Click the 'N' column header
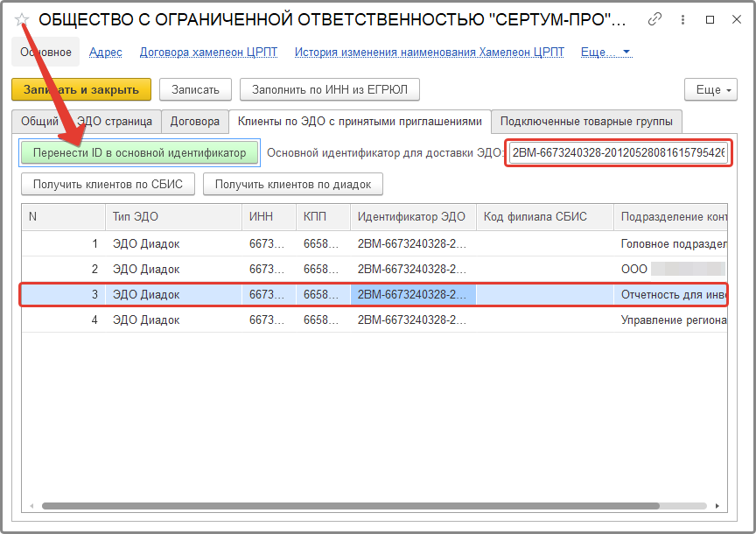The image size is (756, 534). (x=64, y=216)
